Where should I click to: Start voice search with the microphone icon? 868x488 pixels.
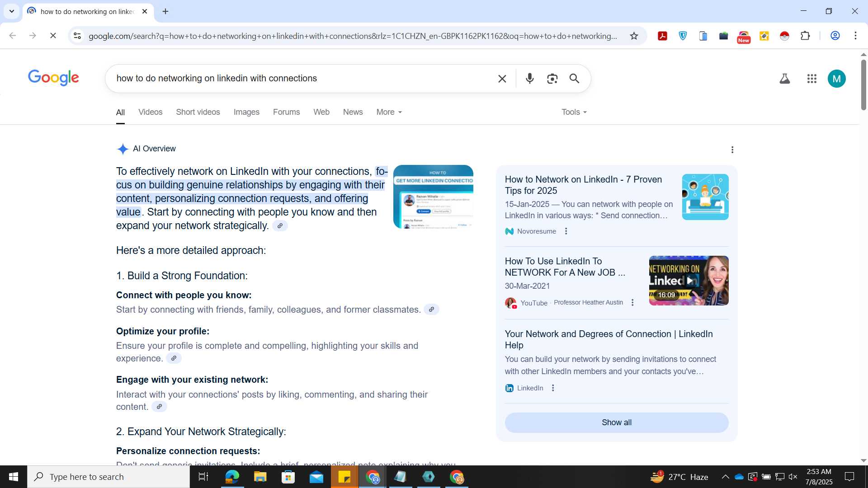530,79
